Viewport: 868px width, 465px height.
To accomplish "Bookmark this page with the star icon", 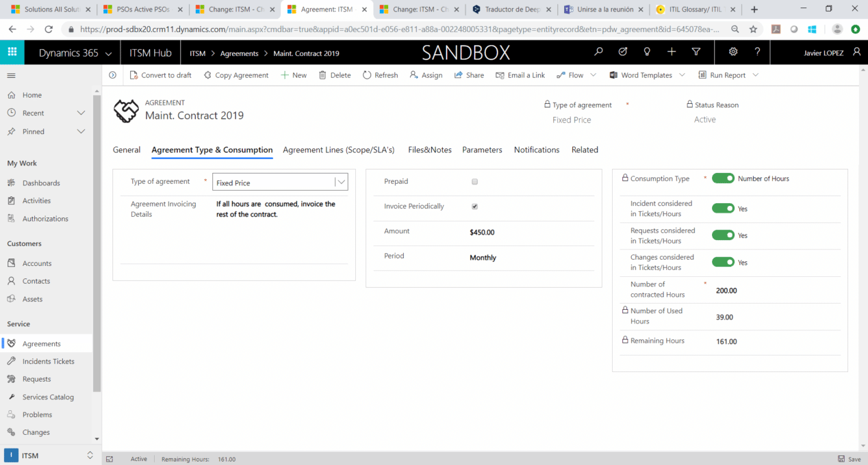I will pyautogui.click(x=753, y=29).
